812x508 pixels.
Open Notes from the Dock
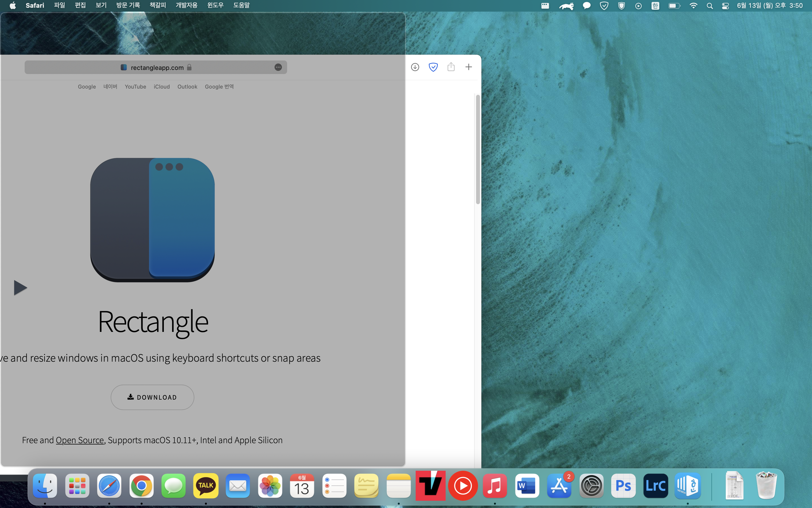(x=399, y=486)
